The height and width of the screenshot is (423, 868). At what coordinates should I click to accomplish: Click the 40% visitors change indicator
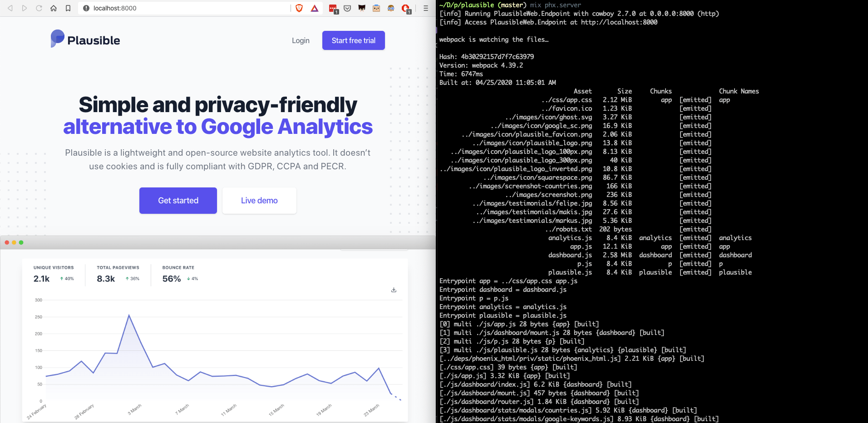(67, 279)
